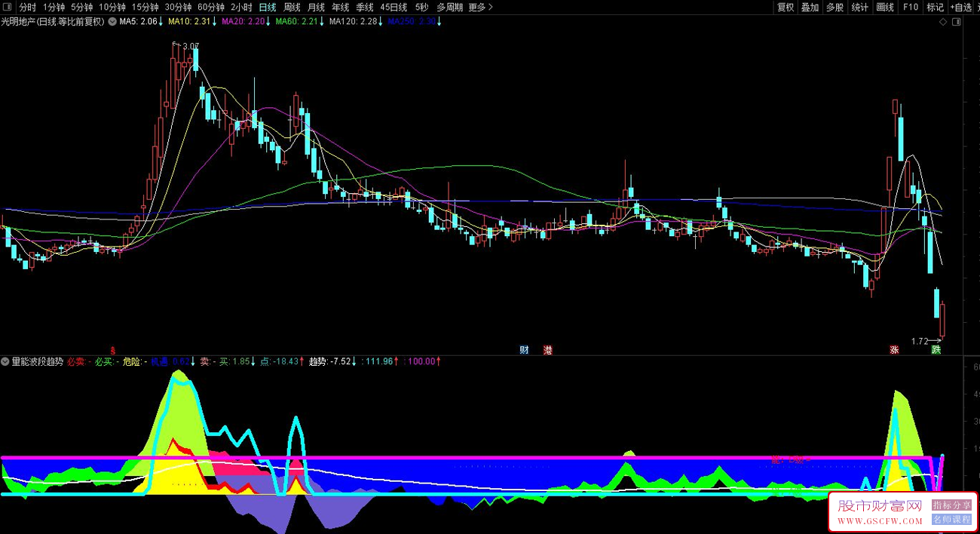Screen dimensions: 980x534
Task: Click the 1.72 low price label
Action: pyautogui.click(x=920, y=341)
